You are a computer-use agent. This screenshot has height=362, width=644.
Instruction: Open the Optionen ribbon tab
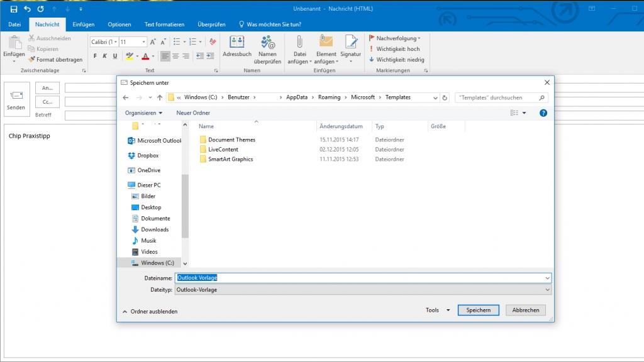[119, 25]
